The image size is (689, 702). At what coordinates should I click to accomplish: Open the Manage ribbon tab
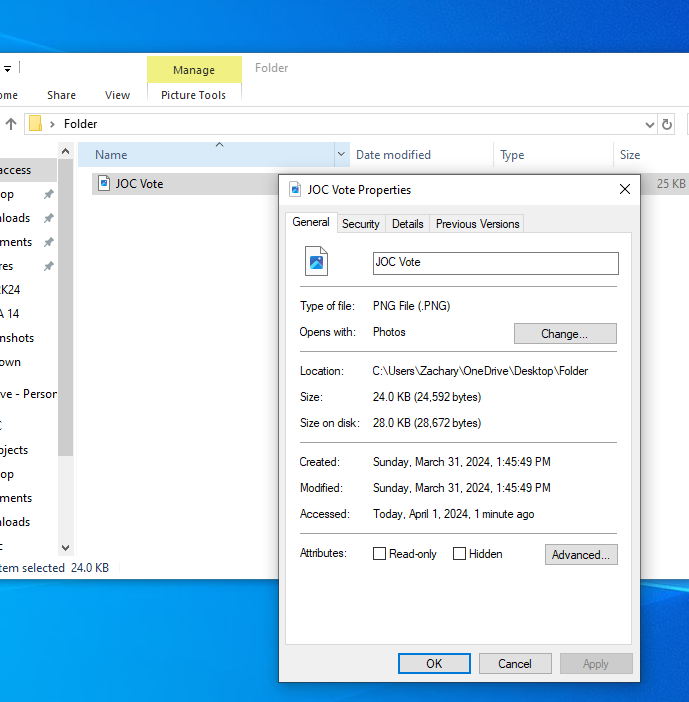point(194,70)
